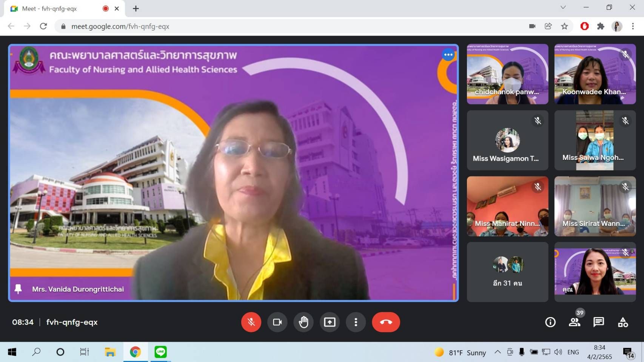The height and width of the screenshot is (362, 644).
Task: Open the meeting details info icon
Action: tap(550, 322)
